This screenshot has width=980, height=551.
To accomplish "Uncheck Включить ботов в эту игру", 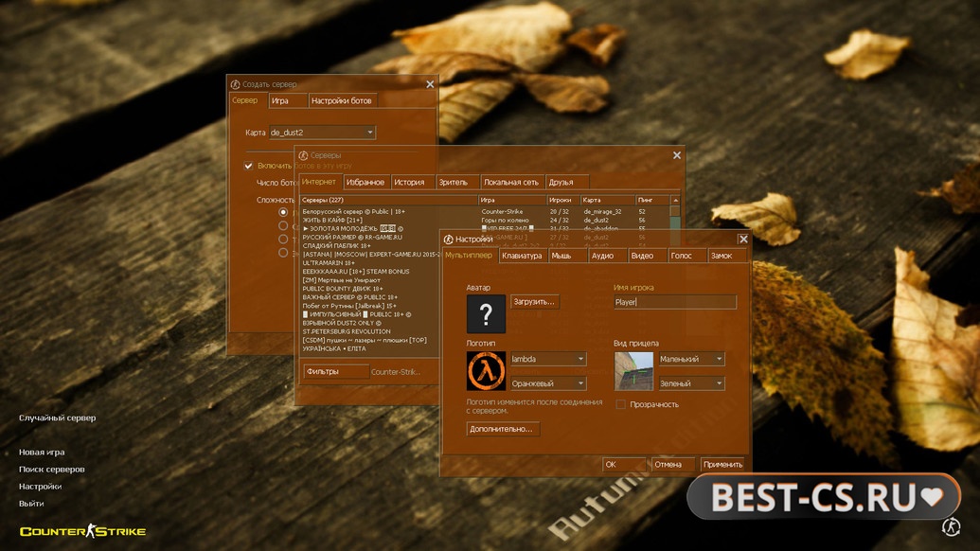I will click(249, 166).
